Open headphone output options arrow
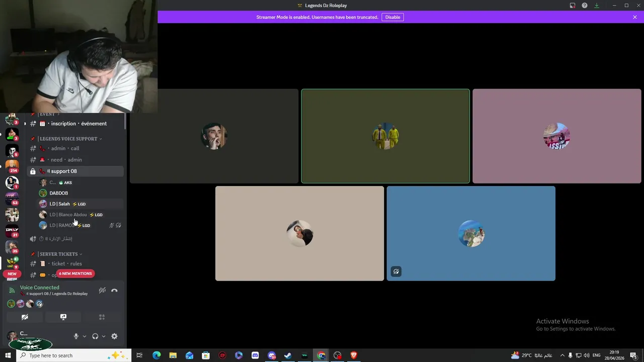The image size is (644, 362). pos(104,336)
